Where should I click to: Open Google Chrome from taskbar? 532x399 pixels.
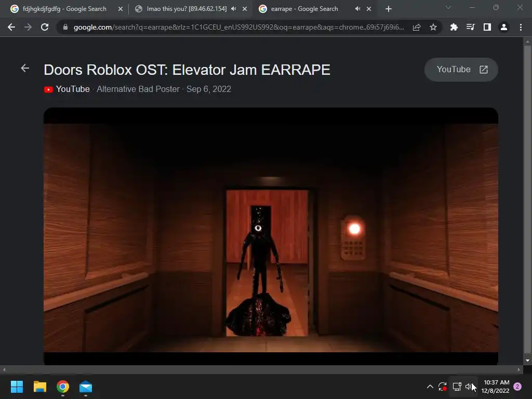click(x=63, y=387)
